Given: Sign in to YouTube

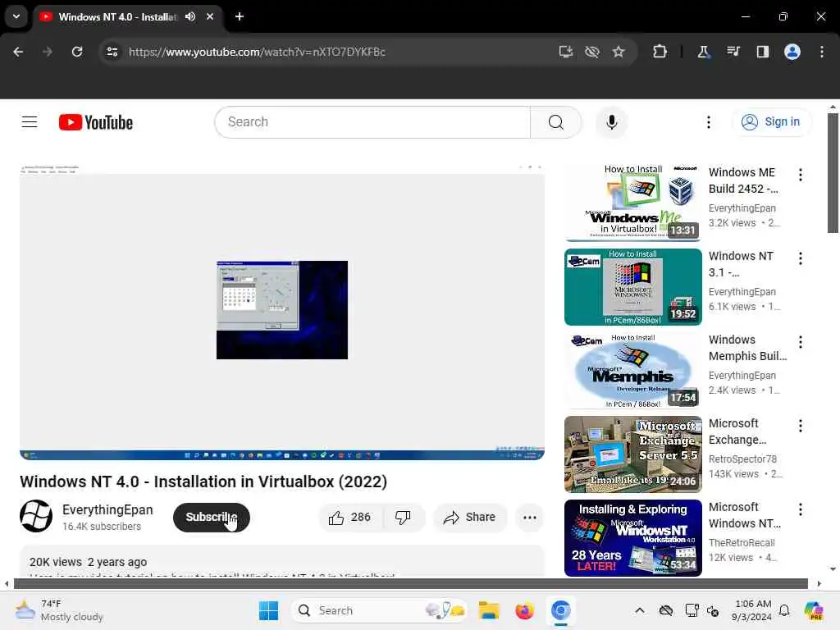Looking at the screenshot, I should pyautogui.click(x=771, y=122).
